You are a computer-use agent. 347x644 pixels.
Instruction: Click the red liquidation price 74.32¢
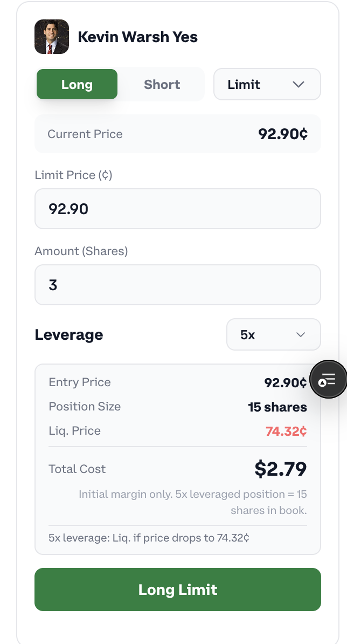pos(286,431)
